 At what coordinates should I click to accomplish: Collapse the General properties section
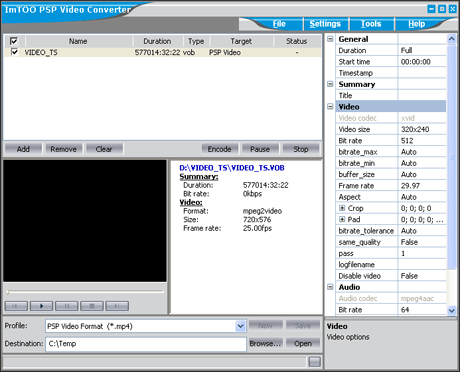(330, 39)
